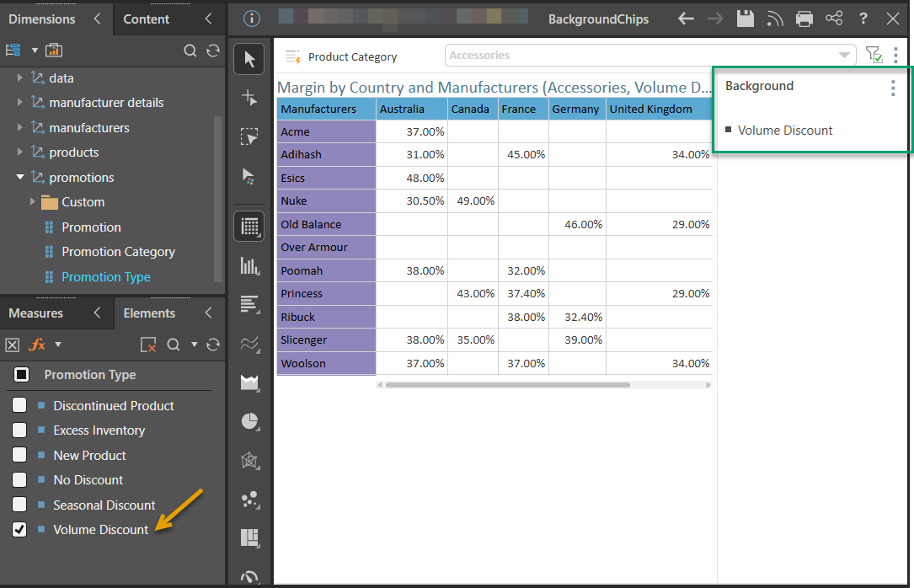914x588 pixels.
Task: Enable the New Product checkbox
Action: (x=19, y=455)
